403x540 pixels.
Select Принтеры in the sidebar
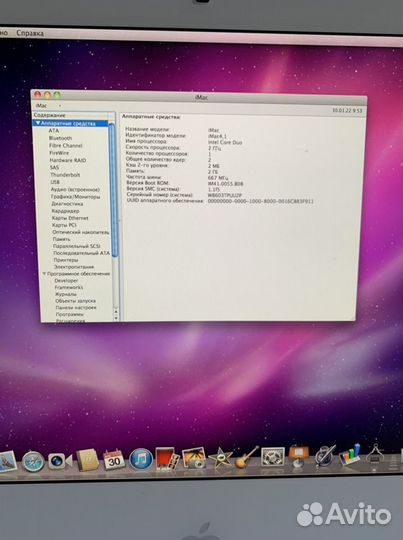tap(66, 260)
